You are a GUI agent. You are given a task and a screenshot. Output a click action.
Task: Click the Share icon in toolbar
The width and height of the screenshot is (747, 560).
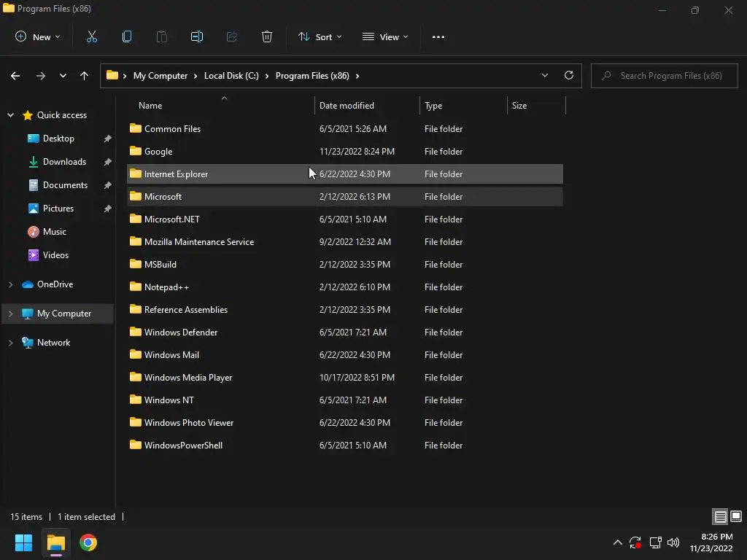click(x=232, y=36)
